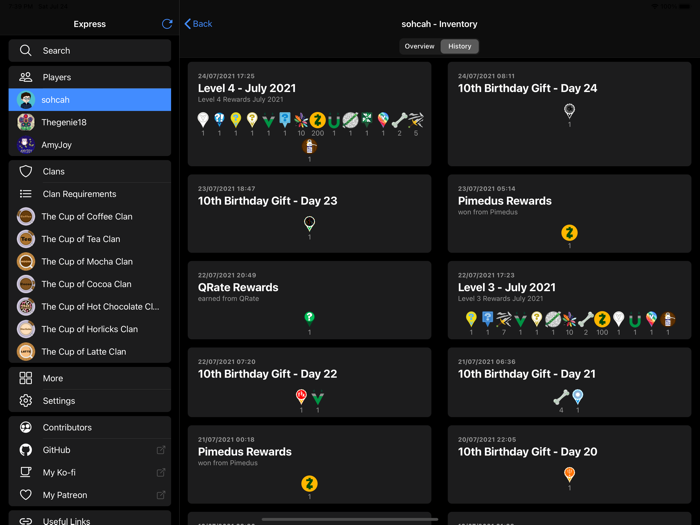
Task: Select the History tab
Action: click(x=459, y=46)
